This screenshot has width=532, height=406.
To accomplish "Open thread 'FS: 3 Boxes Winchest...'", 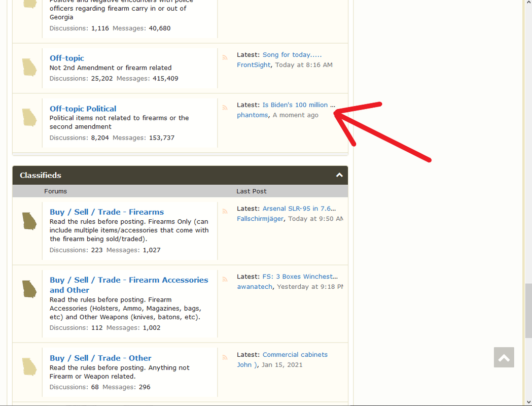I will click(x=300, y=276).
